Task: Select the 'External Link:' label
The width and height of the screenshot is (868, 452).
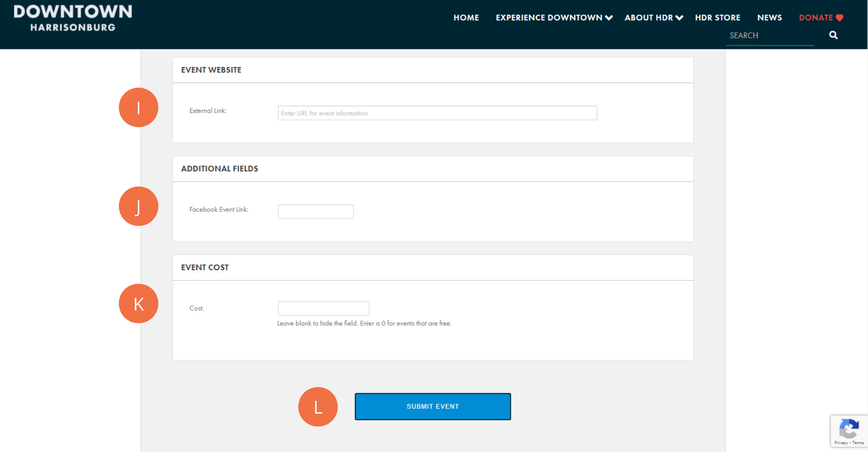Action: pos(208,111)
